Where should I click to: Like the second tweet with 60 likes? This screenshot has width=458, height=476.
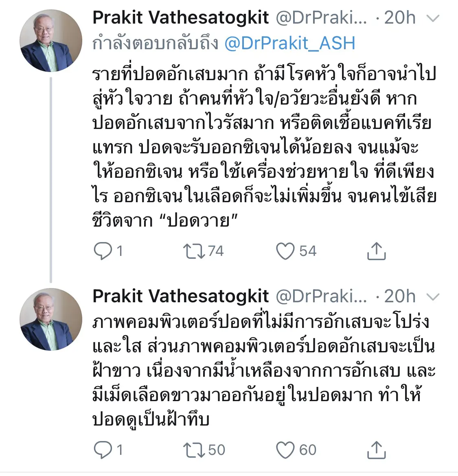pyautogui.click(x=285, y=450)
